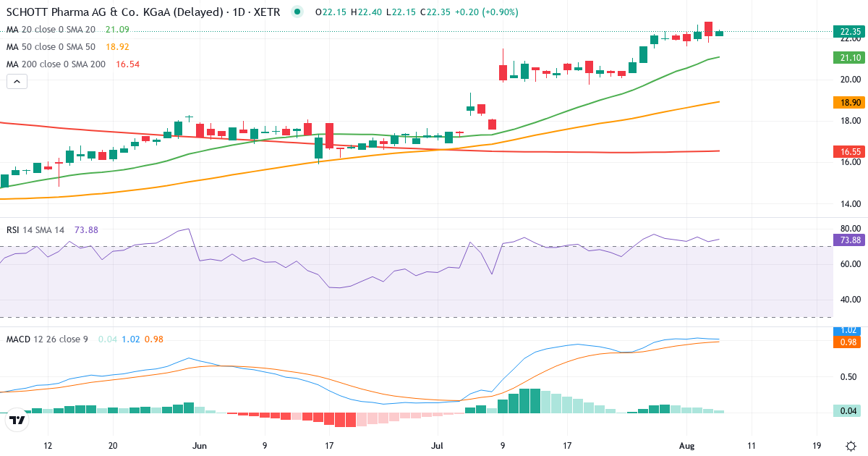Click the MA 200 value 16.54
This screenshot has height=456, width=868.
pyautogui.click(x=127, y=64)
